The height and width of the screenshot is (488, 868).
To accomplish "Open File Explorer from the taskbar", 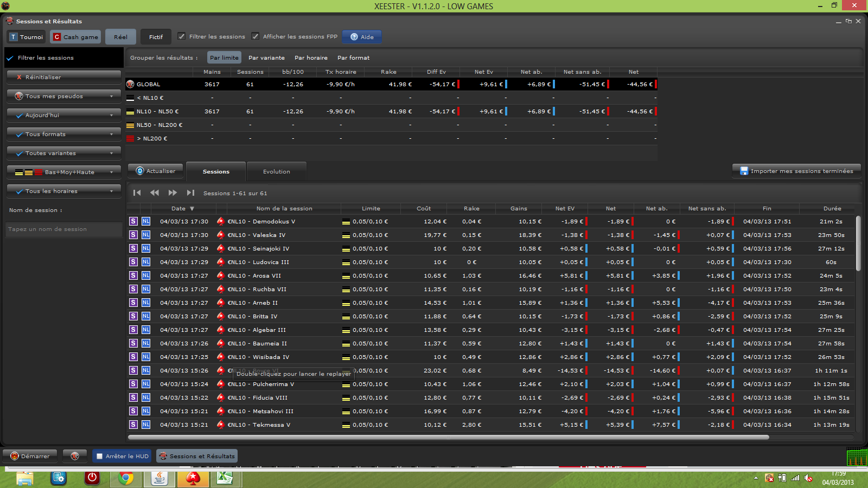I will pyautogui.click(x=25, y=478).
